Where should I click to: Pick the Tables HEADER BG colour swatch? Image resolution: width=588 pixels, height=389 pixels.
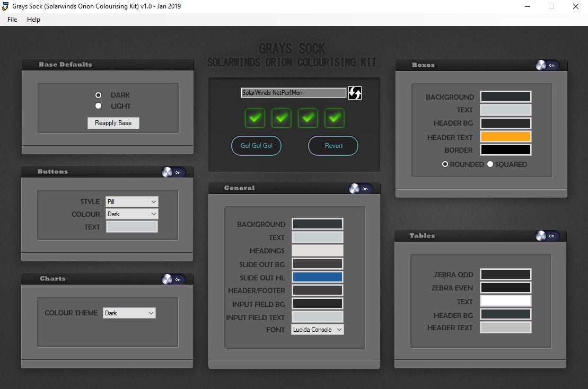pyautogui.click(x=506, y=314)
